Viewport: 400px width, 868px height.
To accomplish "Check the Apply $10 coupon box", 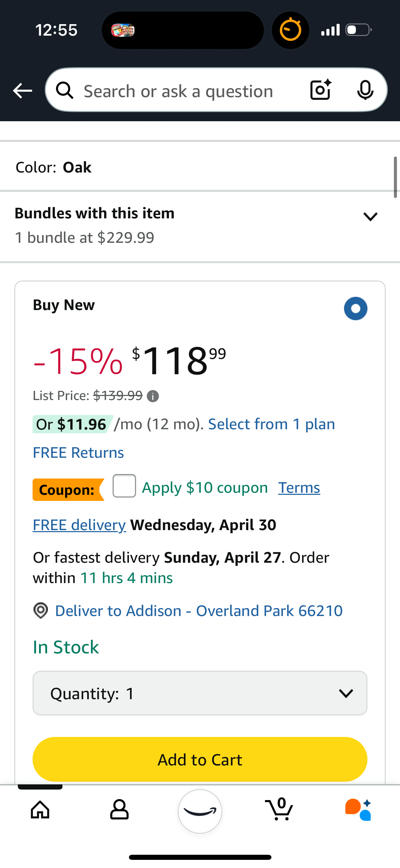I will pyautogui.click(x=124, y=486).
